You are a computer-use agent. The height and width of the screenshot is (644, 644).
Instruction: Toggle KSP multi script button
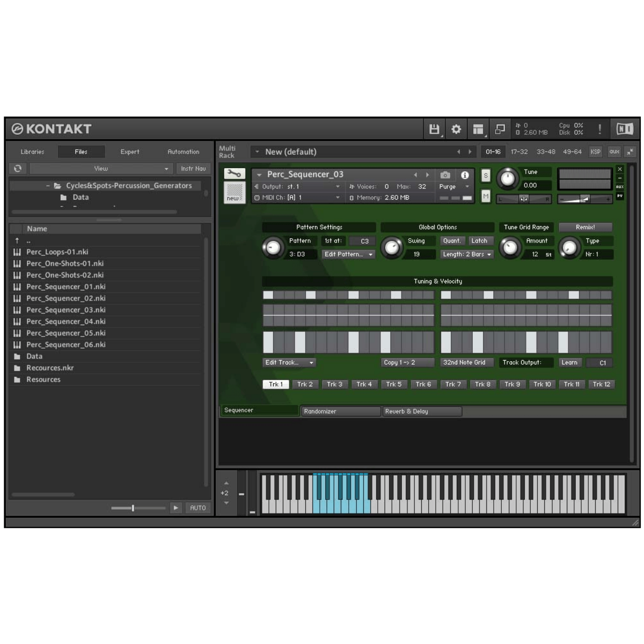click(x=596, y=152)
